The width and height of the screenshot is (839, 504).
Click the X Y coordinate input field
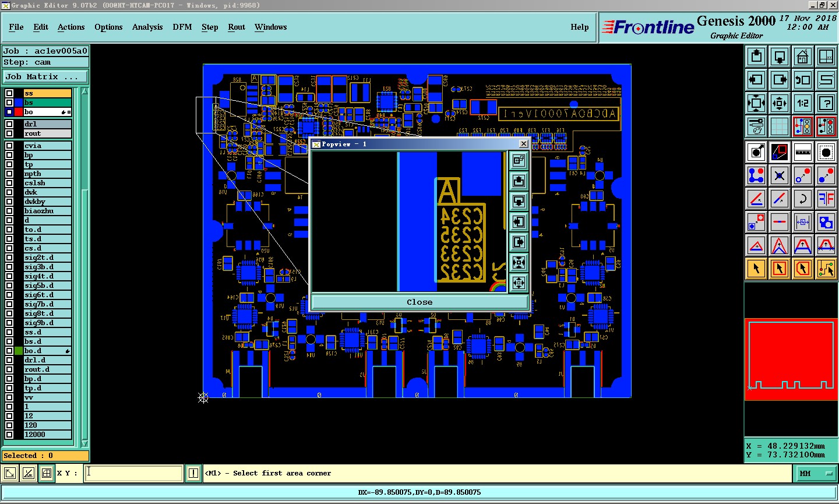click(134, 473)
